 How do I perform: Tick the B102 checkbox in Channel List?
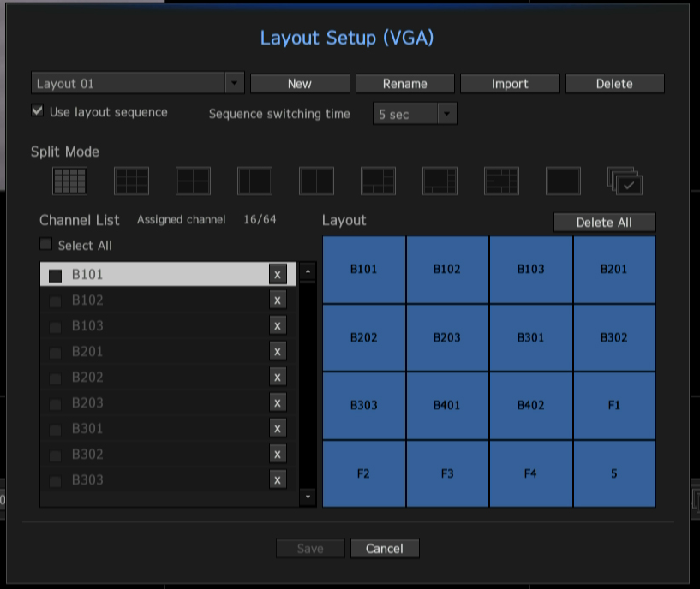[x=56, y=301]
